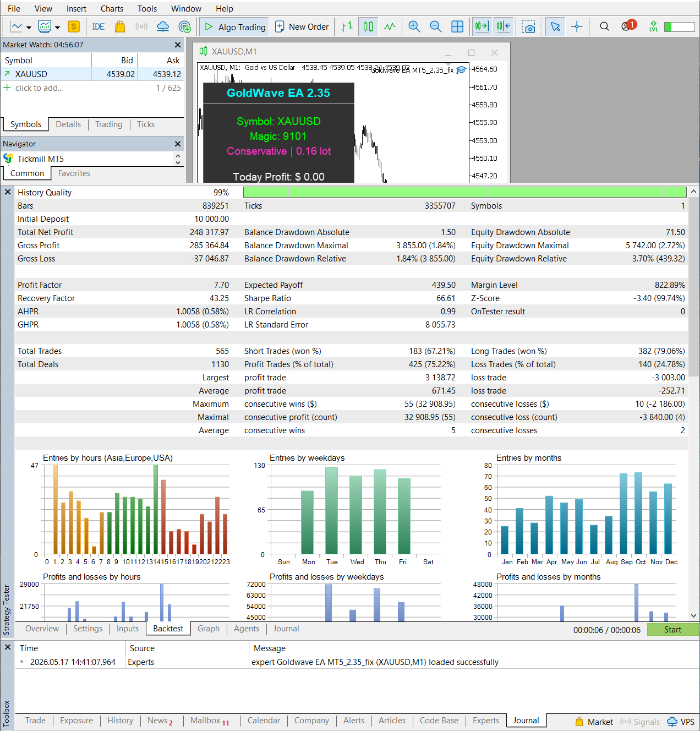
Task: Click the 'click to add...' symbol field
Action: (x=39, y=88)
